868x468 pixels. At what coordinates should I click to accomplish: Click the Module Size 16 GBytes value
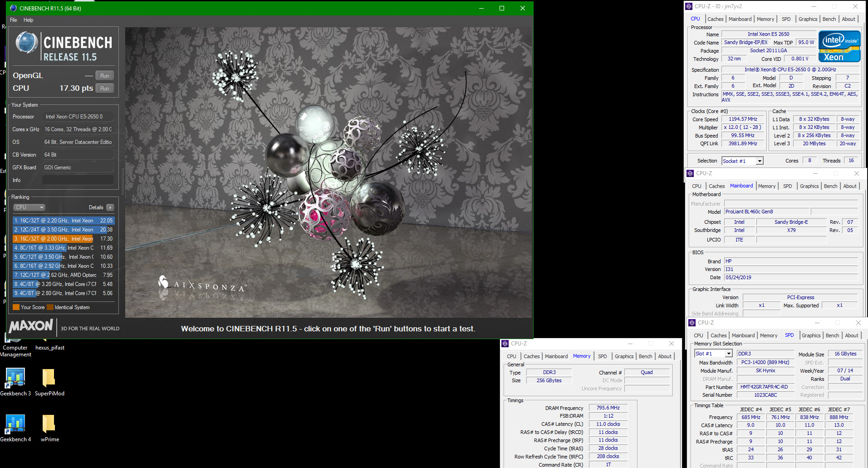pyautogui.click(x=845, y=354)
